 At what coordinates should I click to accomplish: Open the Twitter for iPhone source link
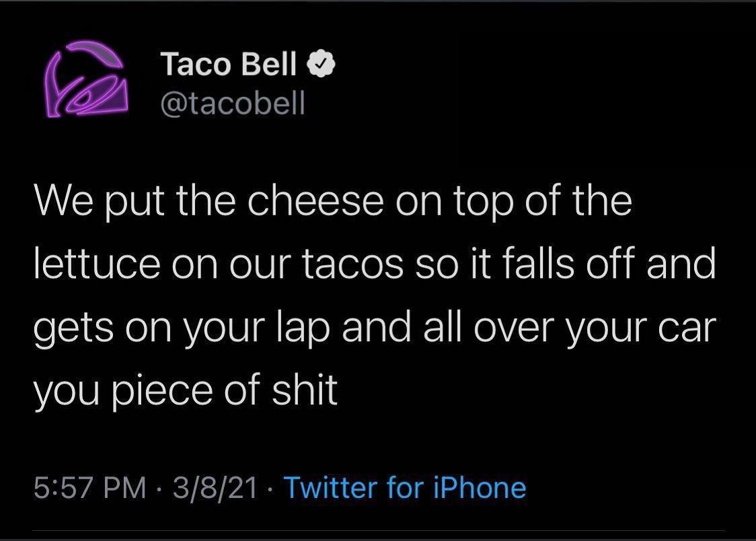tap(405, 487)
